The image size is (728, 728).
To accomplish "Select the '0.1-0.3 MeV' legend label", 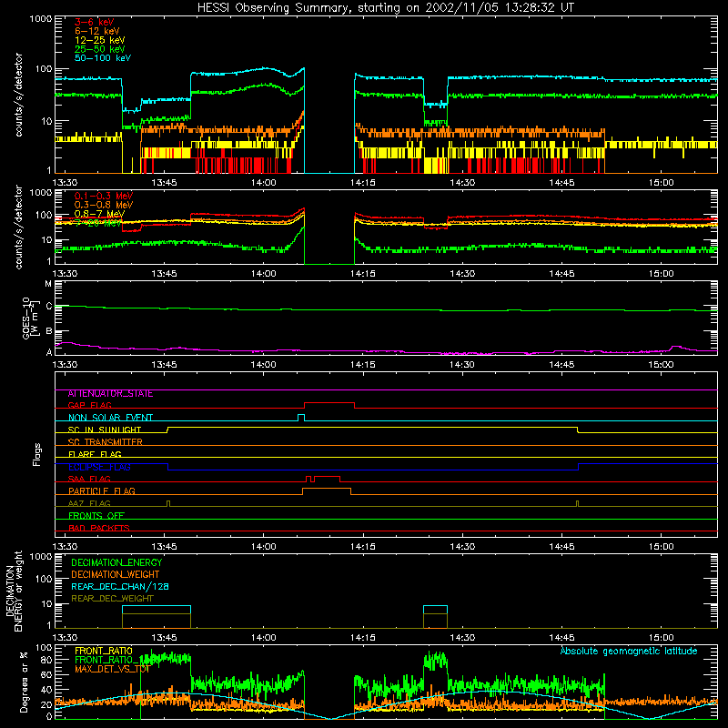I will click(104, 196).
